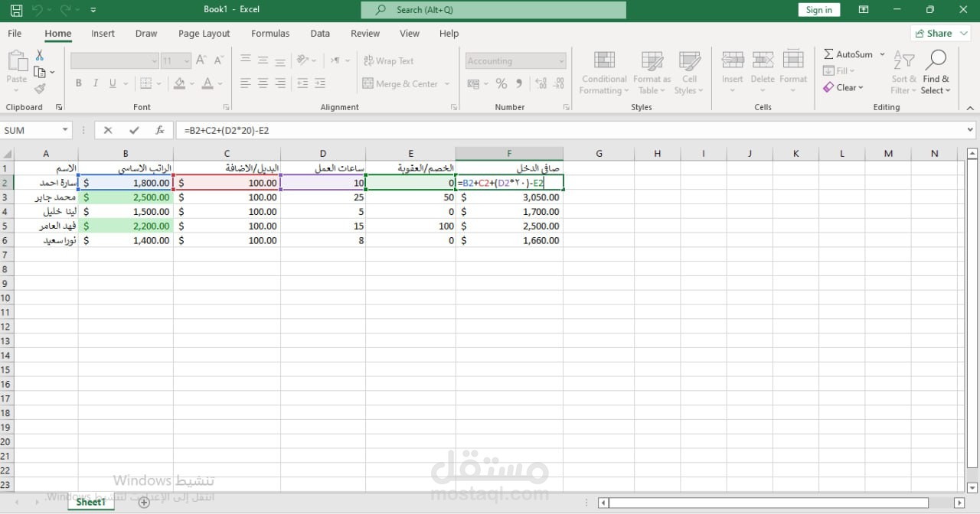
Task: Confirm the formula with the checkmark icon
Action: click(134, 130)
